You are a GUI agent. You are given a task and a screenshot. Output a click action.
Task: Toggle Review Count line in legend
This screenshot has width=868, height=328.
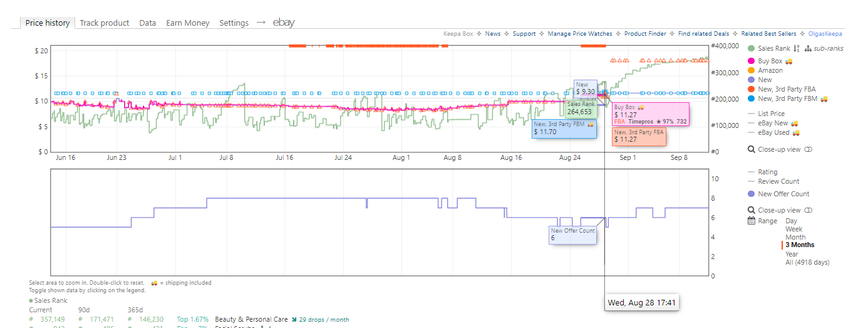click(x=774, y=181)
